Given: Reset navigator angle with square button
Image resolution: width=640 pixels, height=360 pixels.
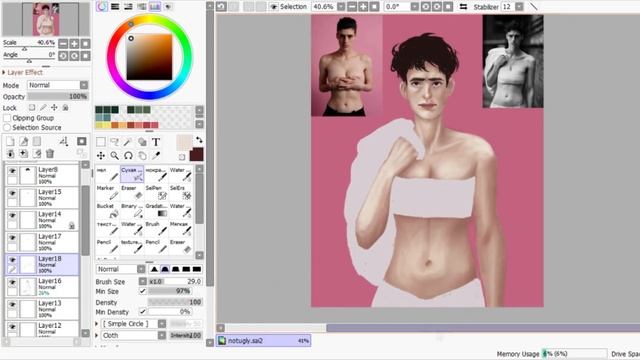Looking at the screenshot, I should (85, 56).
